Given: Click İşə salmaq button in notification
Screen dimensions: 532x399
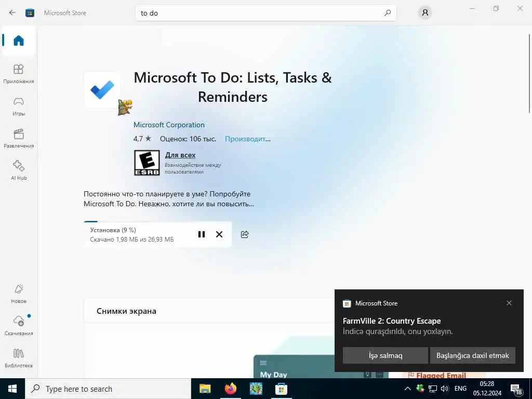Looking at the screenshot, I should pos(385,355).
